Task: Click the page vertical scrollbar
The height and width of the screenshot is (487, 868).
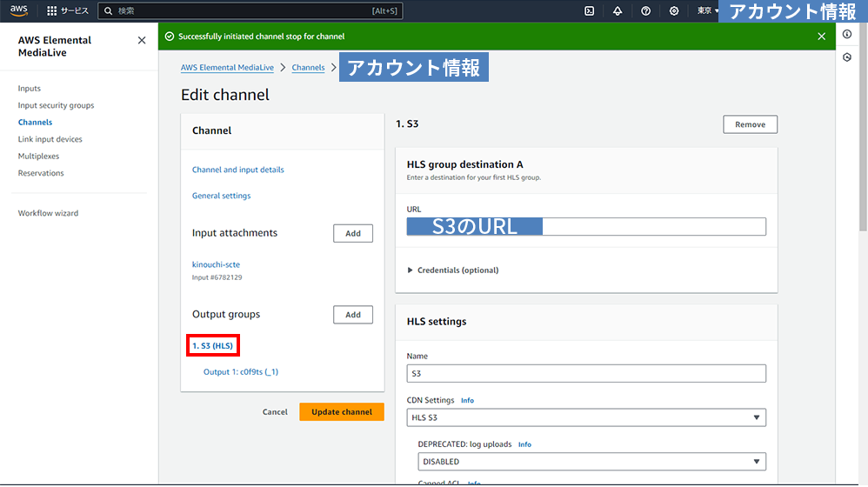Action: 863,127
